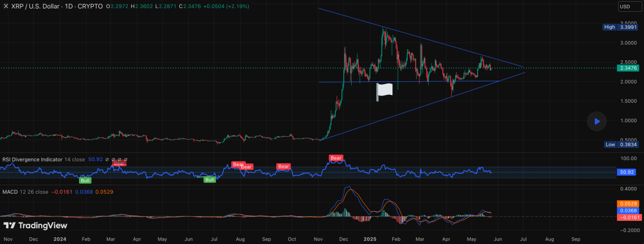Click the orange MACD tag 0.0529 on axis

tap(629, 203)
